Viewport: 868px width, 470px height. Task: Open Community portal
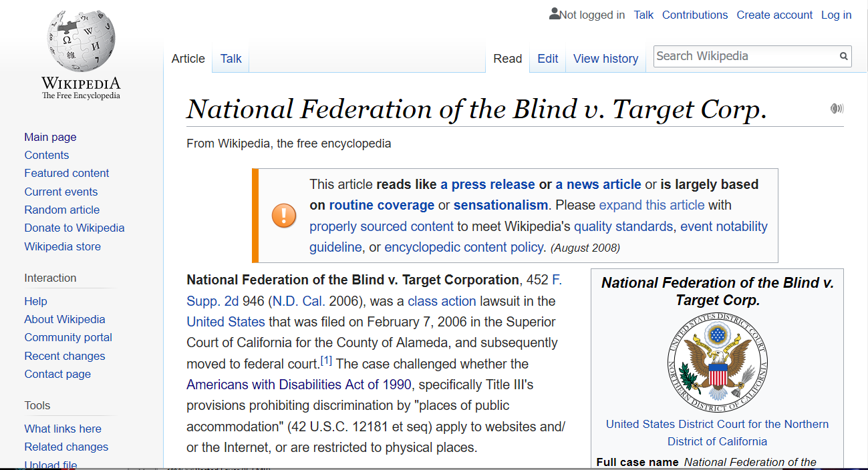tap(68, 337)
